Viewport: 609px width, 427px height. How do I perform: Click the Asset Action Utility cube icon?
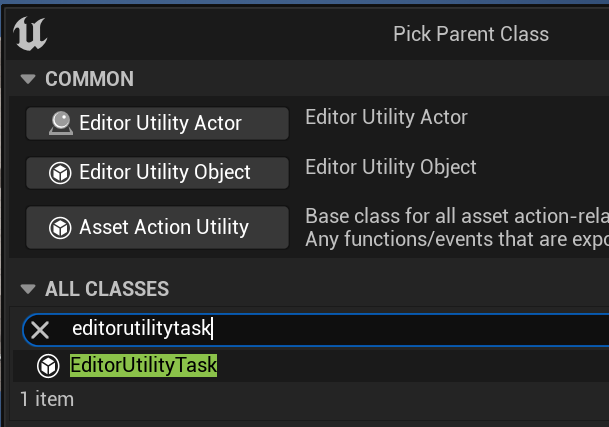click(62, 228)
